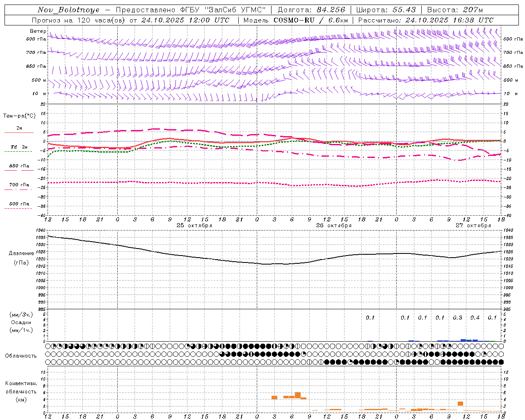The height and width of the screenshot is (420, 525).
Task: Select the "Прогноз на 120 часа(ов)" text
Action: [79, 20]
